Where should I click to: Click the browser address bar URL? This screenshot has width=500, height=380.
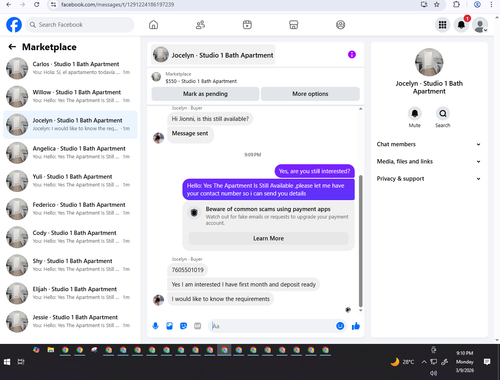tap(117, 4)
